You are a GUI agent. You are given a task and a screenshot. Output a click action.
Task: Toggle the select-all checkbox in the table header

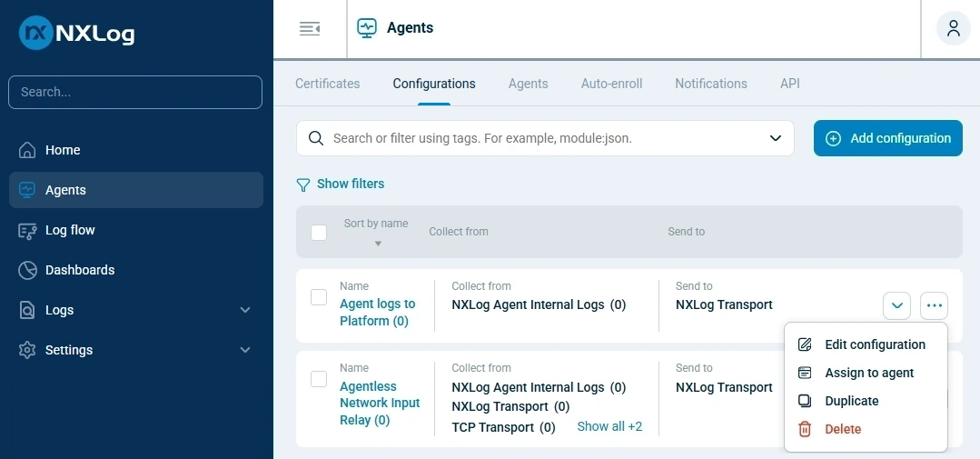pos(319,233)
